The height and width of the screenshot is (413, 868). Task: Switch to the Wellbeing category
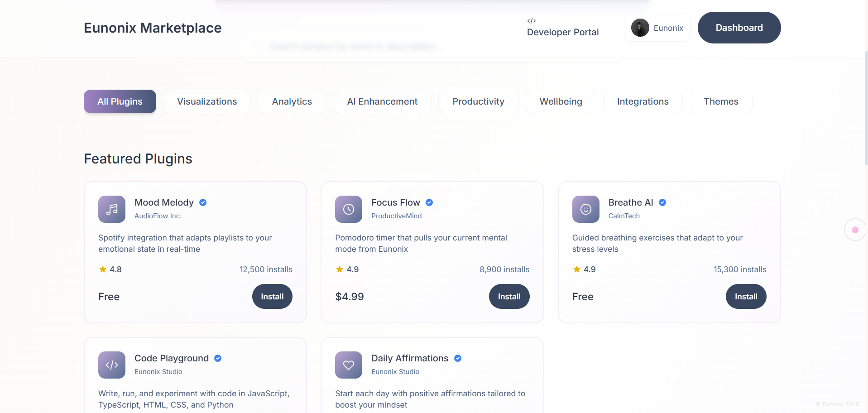pos(561,101)
